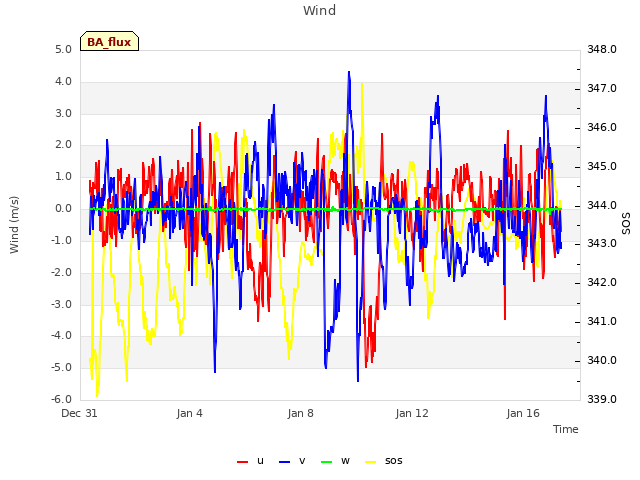Click the 5.0 left axis value
Image resolution: width=640 pixels, height=480 pixels.
[x=64, y=49]
